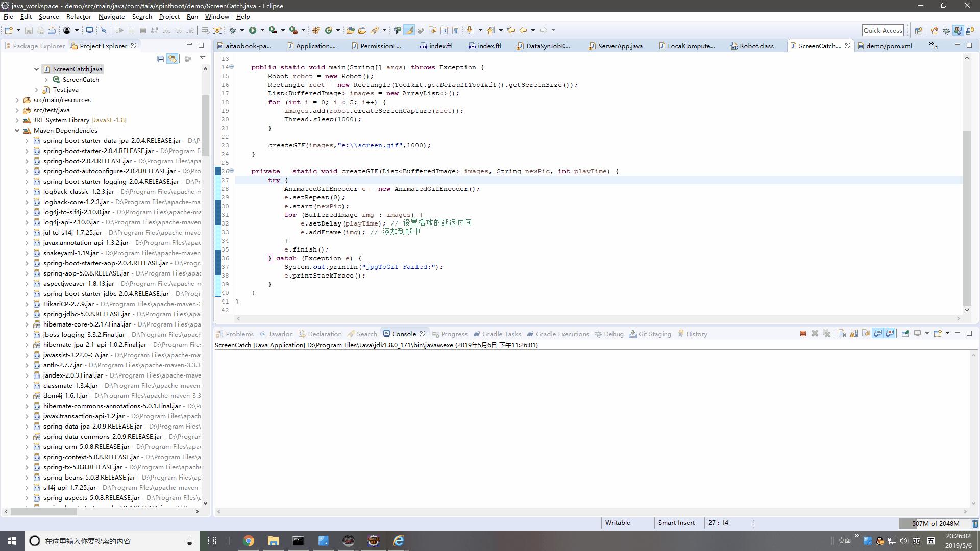
Task: Open the Source menu
Action: pyautogui.click(x=49, y=16)
